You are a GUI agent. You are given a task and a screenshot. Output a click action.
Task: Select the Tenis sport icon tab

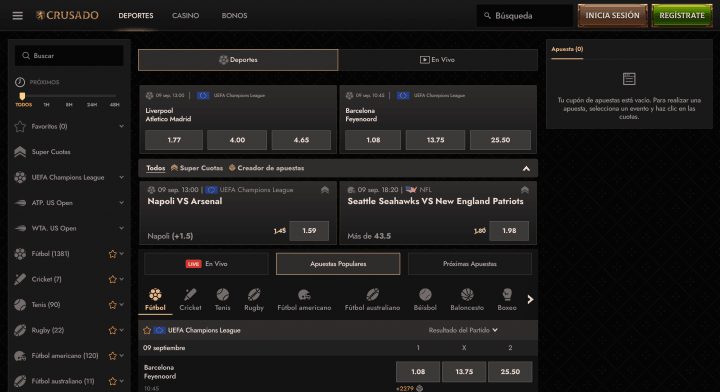coord(222,300)
